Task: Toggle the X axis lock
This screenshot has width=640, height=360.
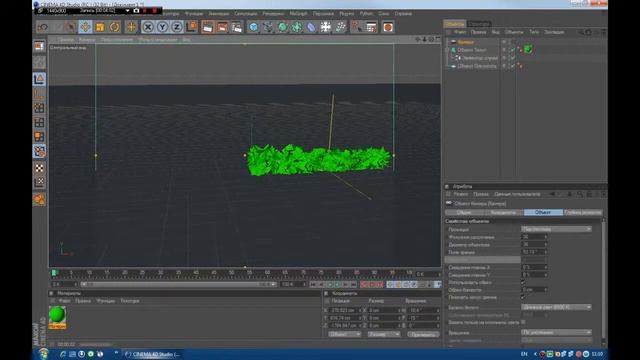Action: coord(148,27)
